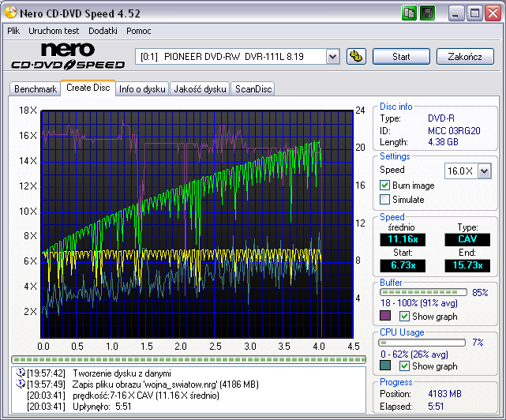Toggle CPU Usage Show graph checkbox
506x420 pixels.
pyautogui.click(x=404, y=366)
